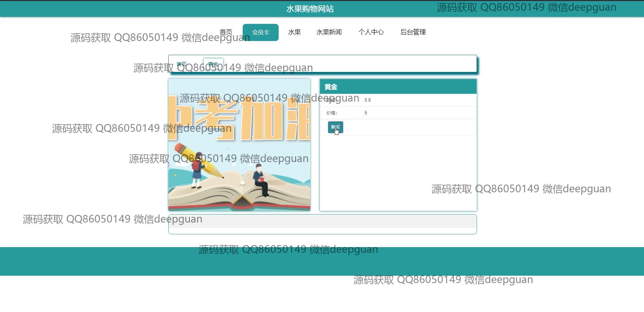Open the 水果新闻 page

(x=329, y=32)
